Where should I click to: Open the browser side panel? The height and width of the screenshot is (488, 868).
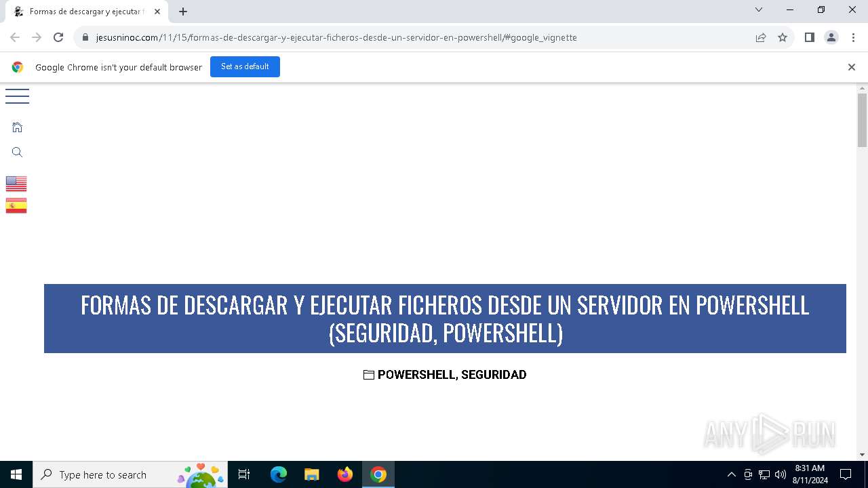click(x=810, y=37)
